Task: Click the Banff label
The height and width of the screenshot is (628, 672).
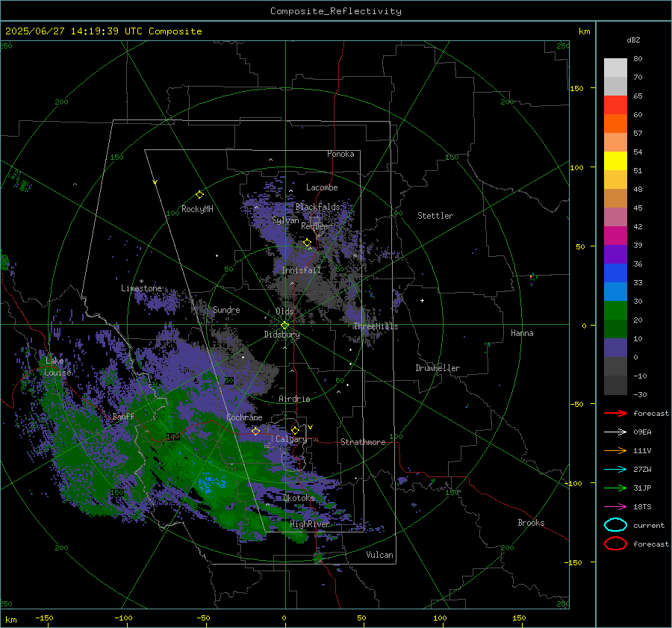Action: 123,416
